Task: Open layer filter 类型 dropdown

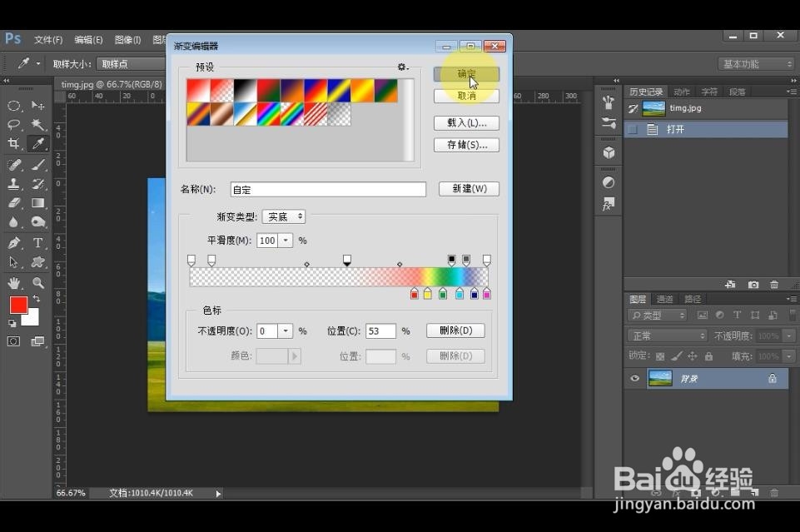Action: (x=658, y=316)
